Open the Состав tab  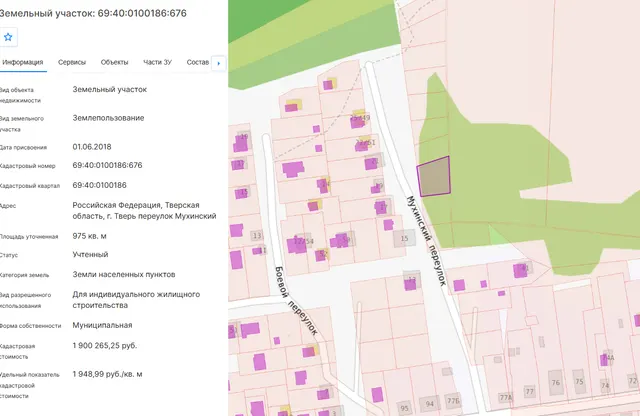198,62
